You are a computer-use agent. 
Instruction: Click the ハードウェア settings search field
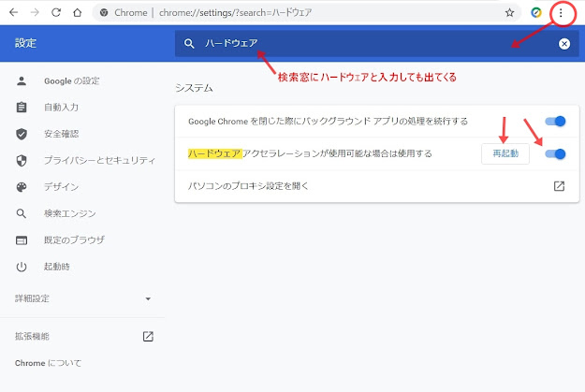[x=377, y=44]
